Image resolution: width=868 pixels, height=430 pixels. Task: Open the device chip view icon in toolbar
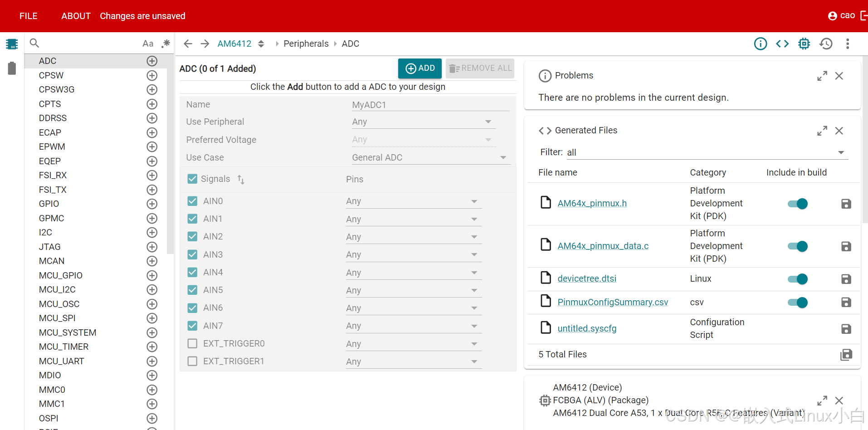pos(804,44)
